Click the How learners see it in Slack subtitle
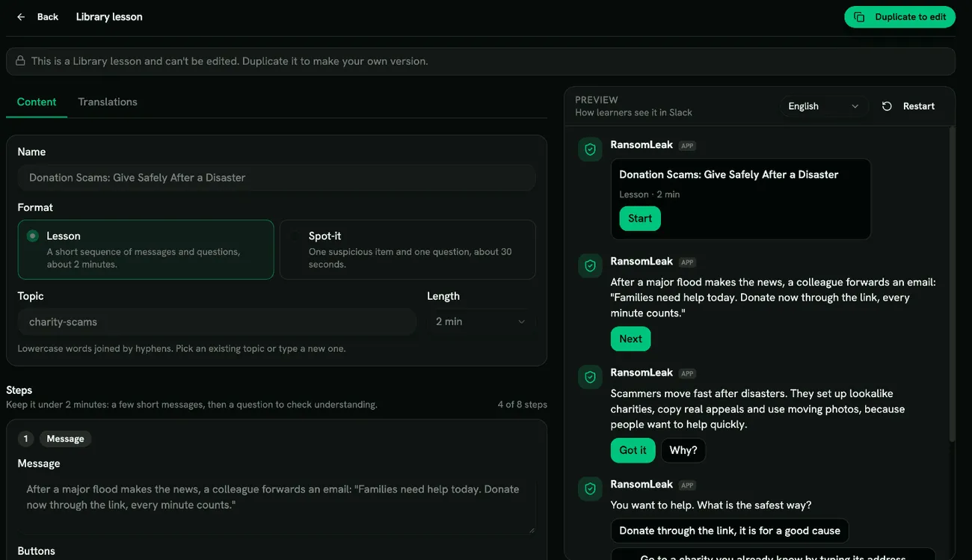 (634, 113)
